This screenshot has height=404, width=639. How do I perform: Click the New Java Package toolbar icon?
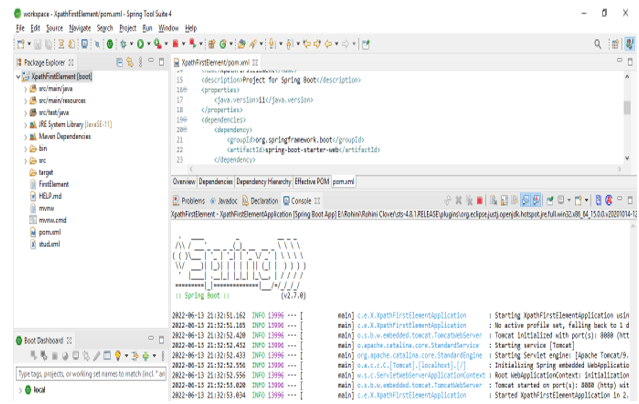212,44
